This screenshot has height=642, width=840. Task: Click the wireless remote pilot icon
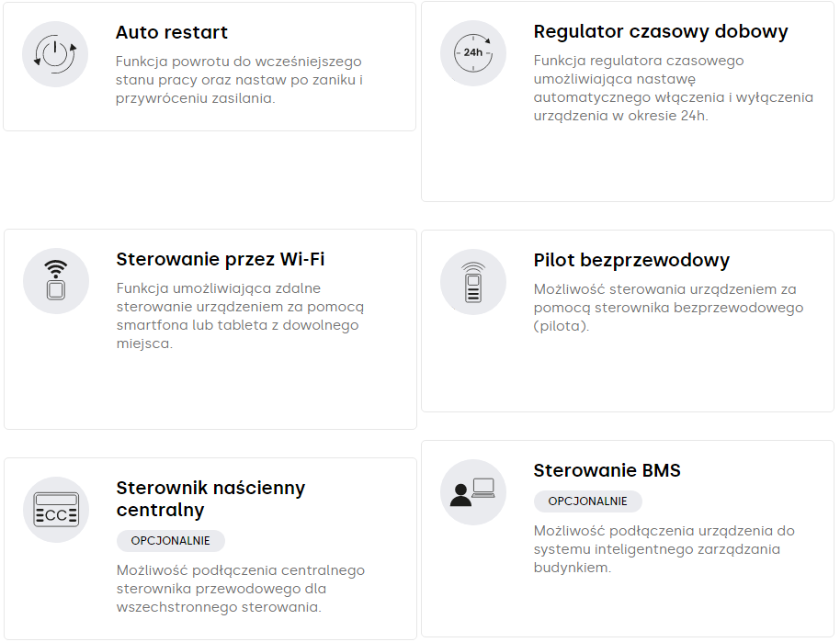coord(473,282)
